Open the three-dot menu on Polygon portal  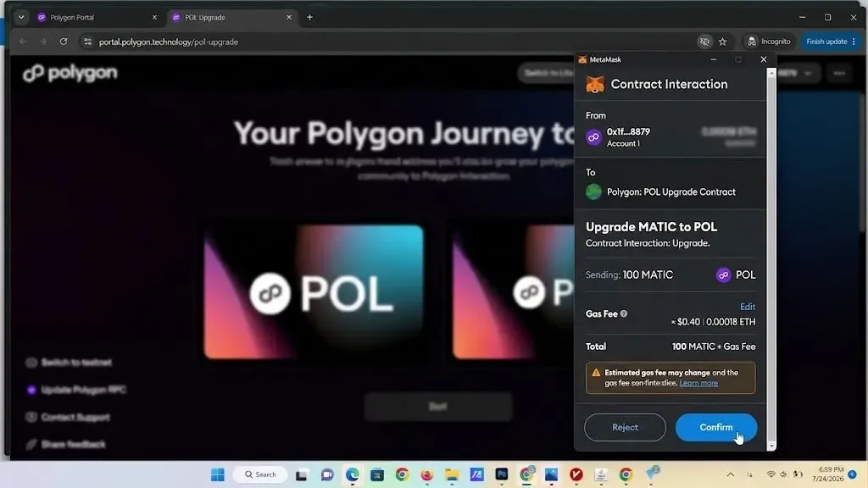tap(839, 73)
